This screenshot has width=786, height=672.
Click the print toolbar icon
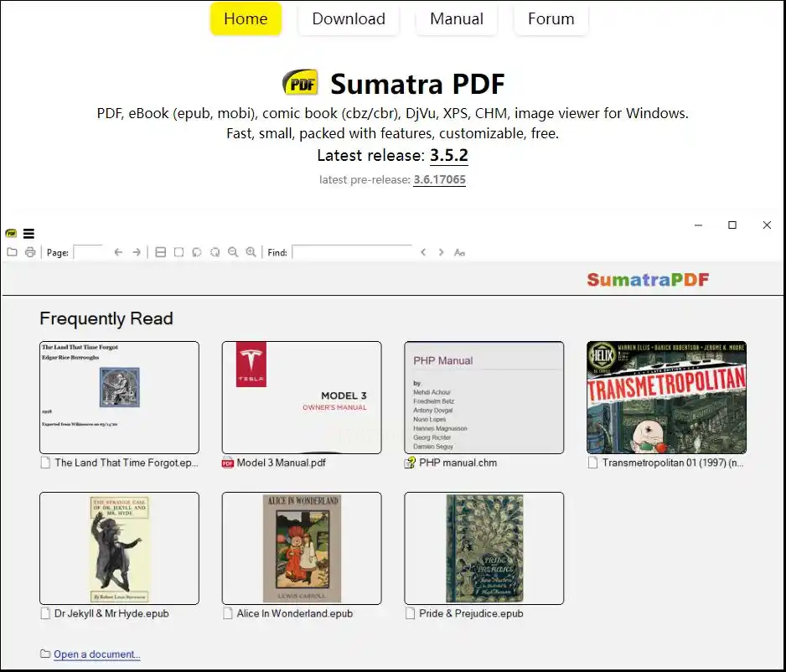click(30, 252)
